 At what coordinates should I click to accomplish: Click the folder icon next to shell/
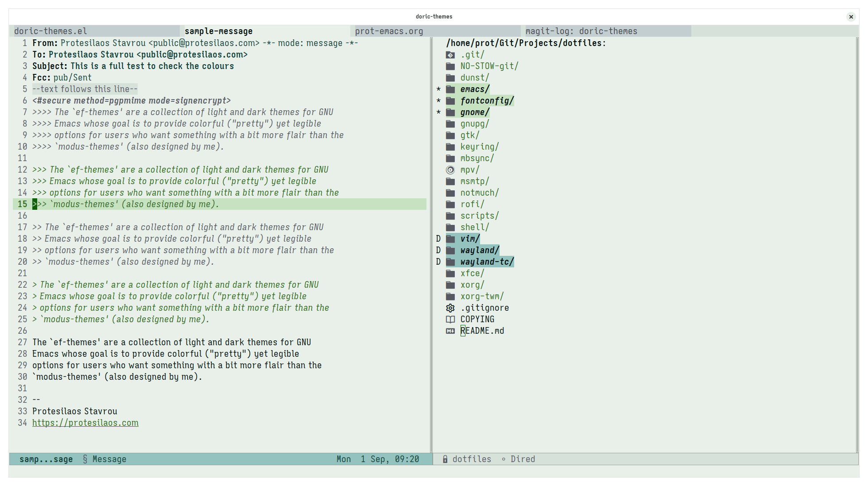[x=450, y=228]
